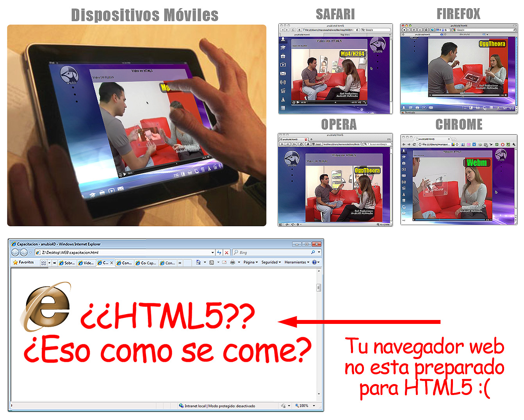Click the wrench menu icon in Chrome
This screenshot has height=420, width=524.
point(513,144)
